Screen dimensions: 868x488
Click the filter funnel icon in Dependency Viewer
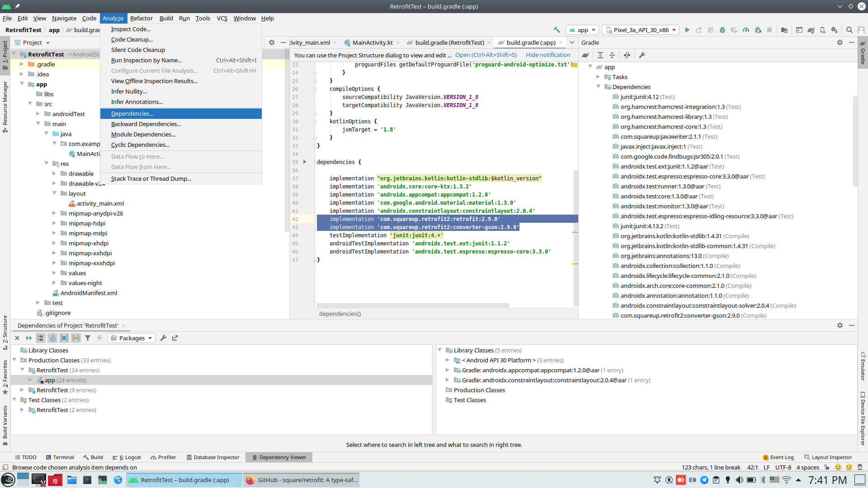(x=88, y=338)
